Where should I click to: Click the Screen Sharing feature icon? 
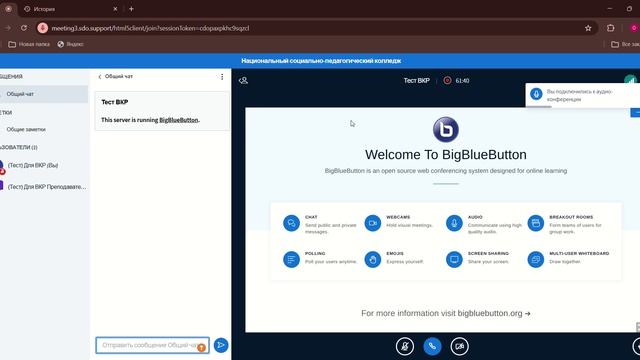coord(454,259)
